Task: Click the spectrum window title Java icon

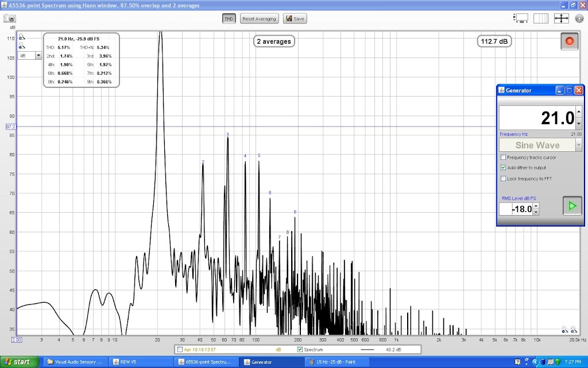Action: pos(4,5)
